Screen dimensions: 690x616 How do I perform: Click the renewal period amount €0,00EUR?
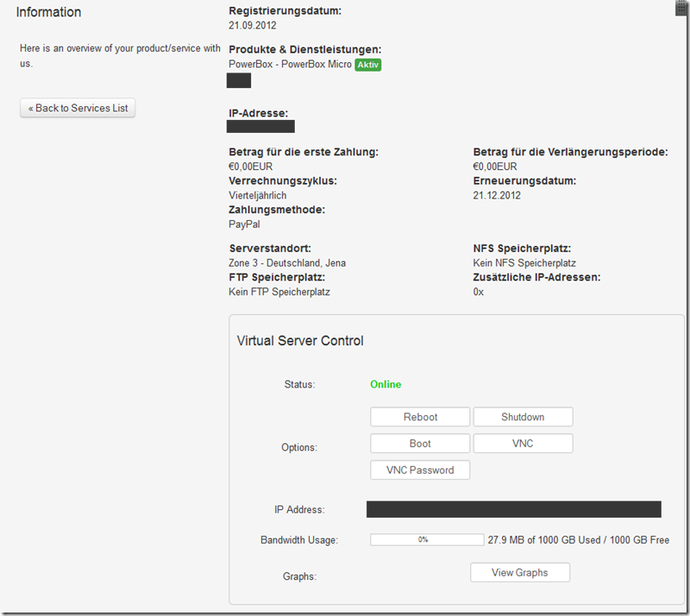tap(495, 167)
